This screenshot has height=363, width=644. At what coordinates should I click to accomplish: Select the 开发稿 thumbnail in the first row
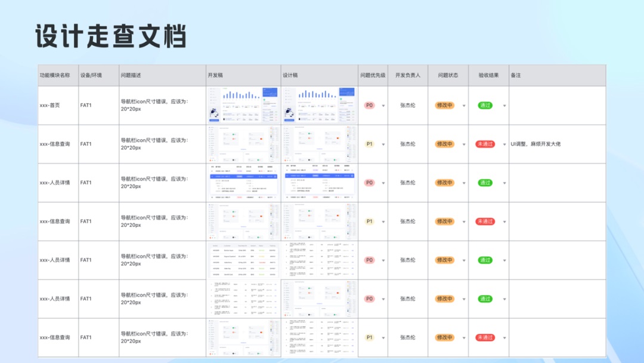(243, 104)
